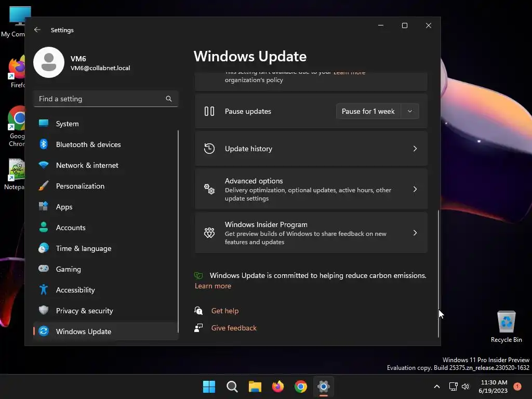Image resolution: width=532 pixels, height=399 pixels.
Task: Select Personalization in sidebar
Action: pyautogui.click(x=106, y=185)
